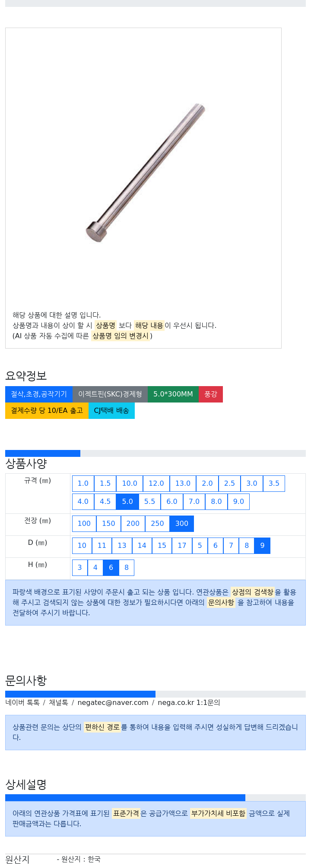Screen dimensions: 311x868
Task: Click the 절삭,초경,공작기기 category tag
Action: [39, 394]
